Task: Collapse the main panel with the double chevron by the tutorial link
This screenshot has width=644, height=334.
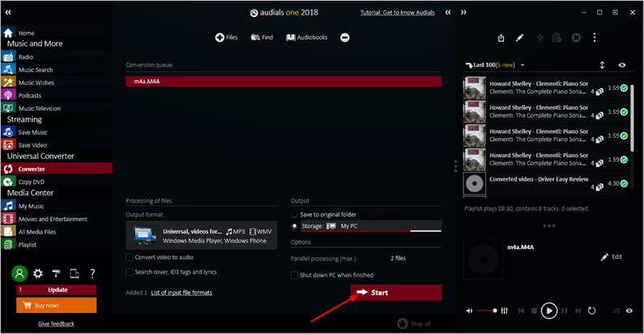Action: (448, 13)
